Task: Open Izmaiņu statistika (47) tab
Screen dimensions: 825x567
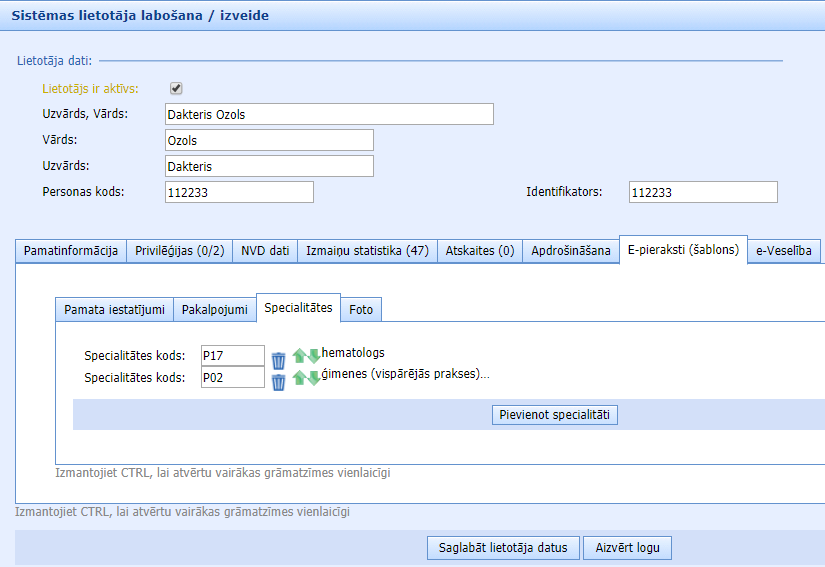Action: (367, 251)
